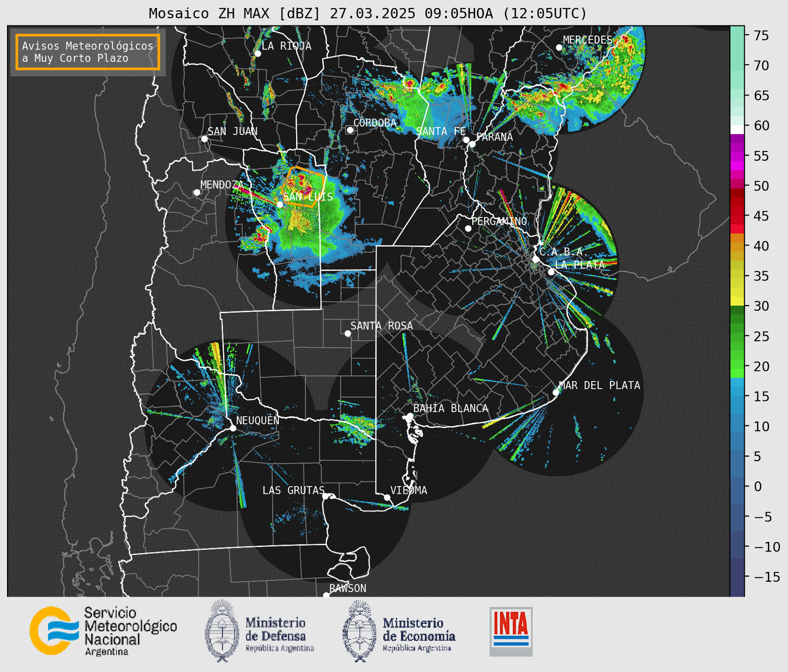Viewport: 788px width, 672px height.
Task: Click the yellow 30 dBZ colorbar segment
Action: point(737,301)
